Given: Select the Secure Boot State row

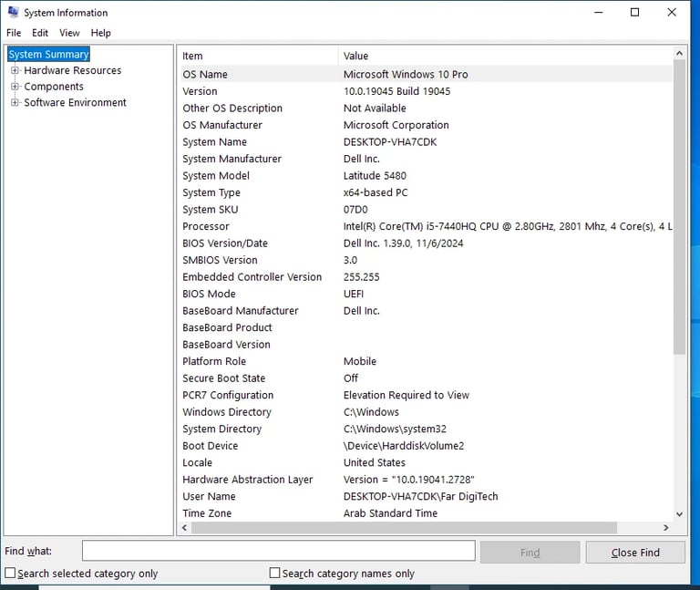Looking at the screenshot, I should (426, 378).
